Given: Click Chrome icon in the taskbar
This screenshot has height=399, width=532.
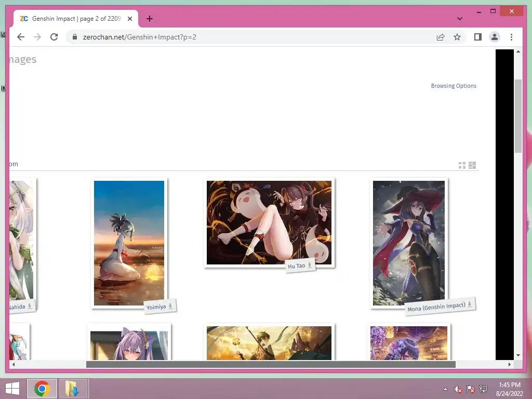Looking at the screenshot, I should [42, 389].
